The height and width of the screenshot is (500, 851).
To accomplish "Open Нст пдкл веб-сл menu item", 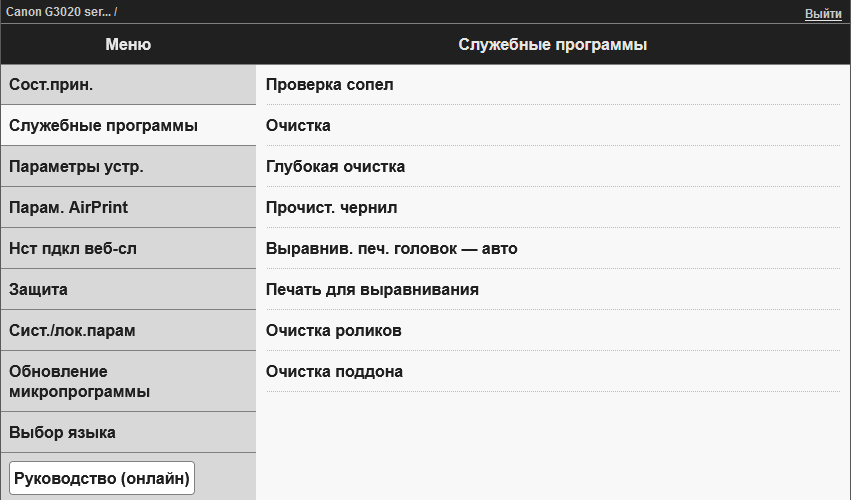I will click(128, 249).
